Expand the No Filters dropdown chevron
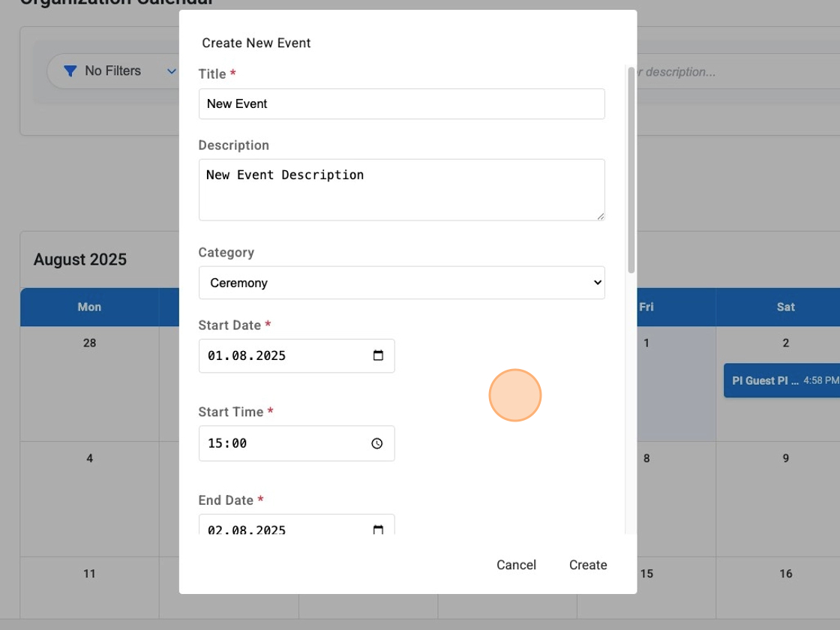This screenshot has width=840, height=630. 171,71
